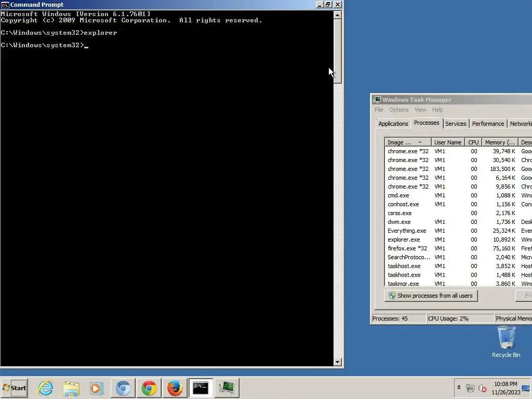Viewport: 532px width, 399px height.
Task: Minimize the Command Prompt window
Action: (x=320, y=4)
